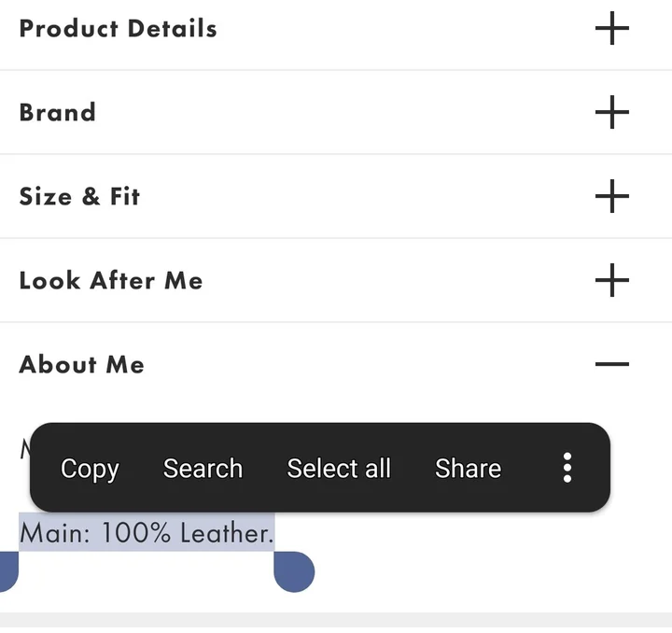The width and height of the screenshot is (672, 633).
Task: Expand Product Details with the plus icon
Action: (611, 29)
